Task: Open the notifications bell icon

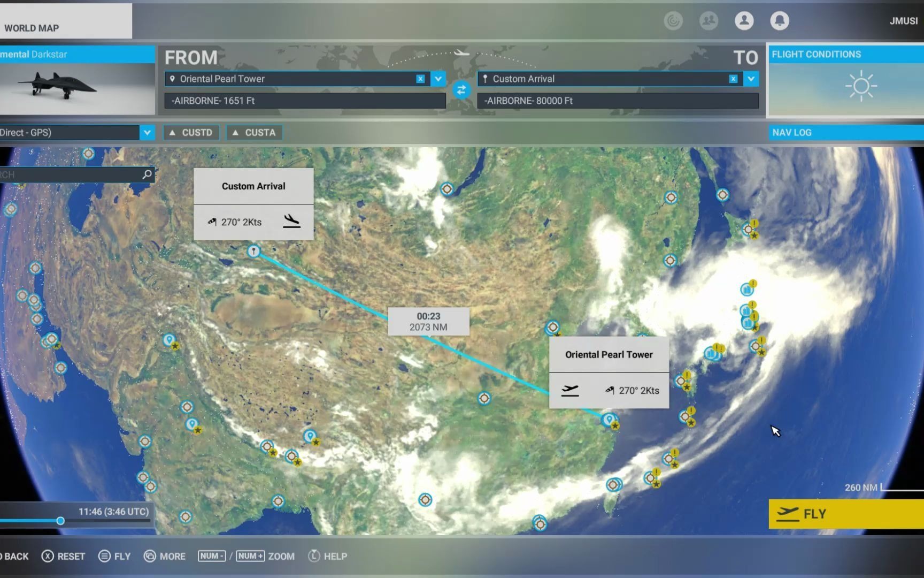Action: [779, 20]
